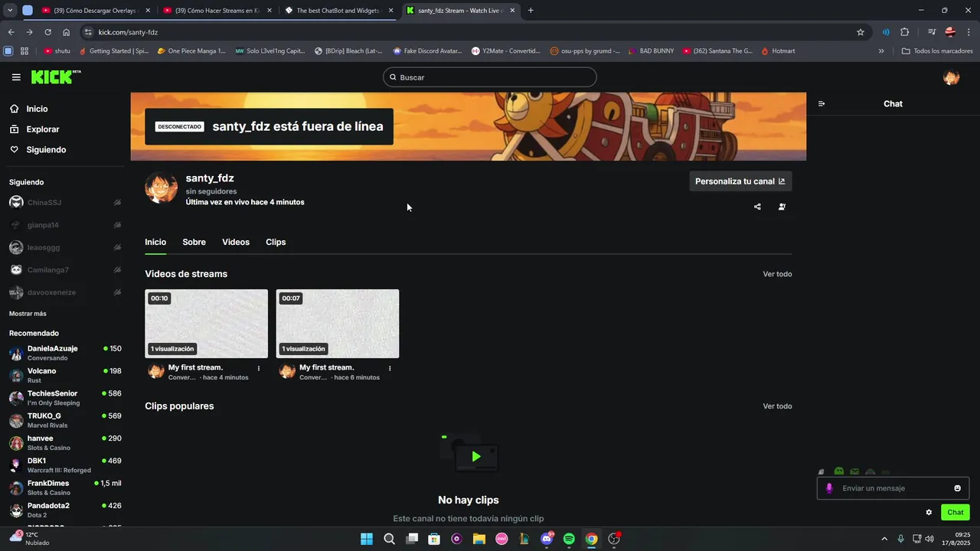Click the purple microphone icon in chat box

[x=829, y=488]
